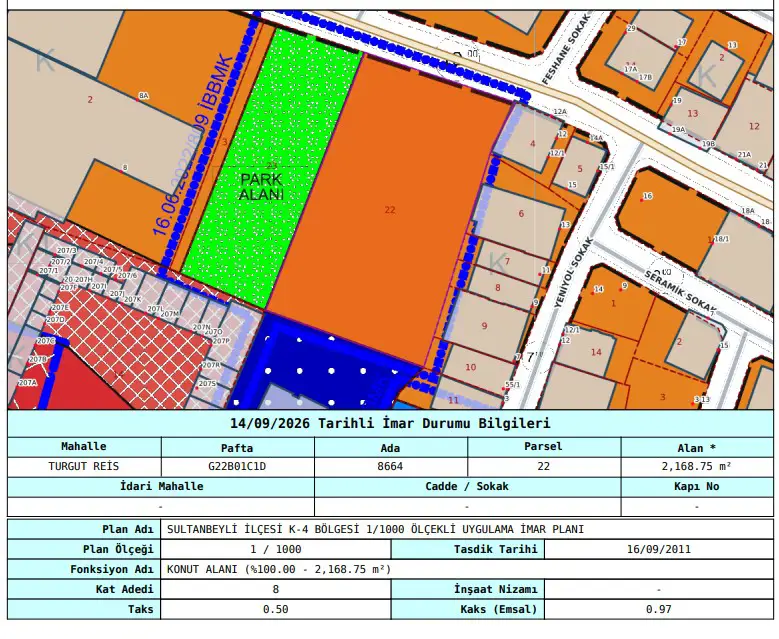779x639 pixels.
Task: Click label 207M on the map
Action: point(169,314)
